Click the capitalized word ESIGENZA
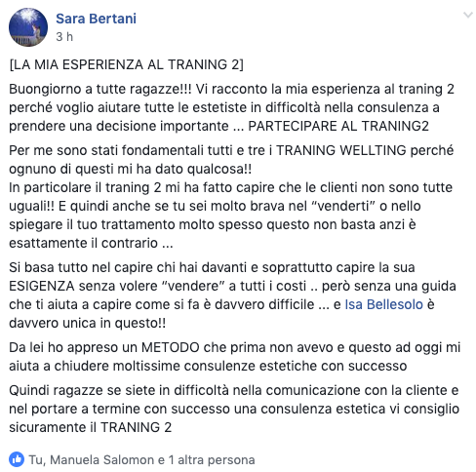Image resolution: width=476 pixels, height=472 pixels. click(x=42, y=286)
